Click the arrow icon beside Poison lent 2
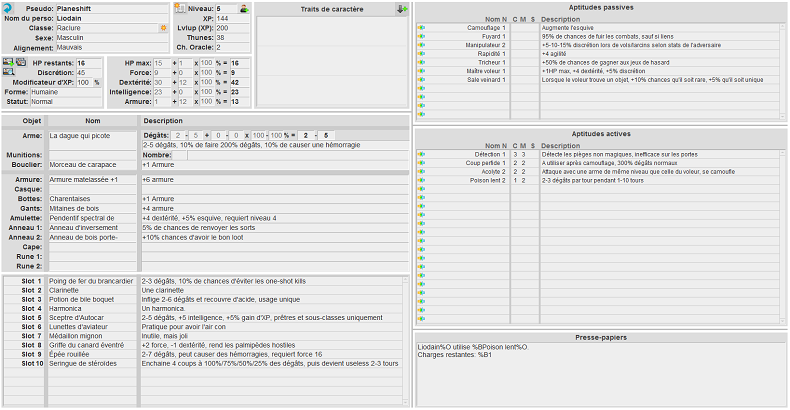Viewport: 790px width, 410px height. [x=422, y=181]
